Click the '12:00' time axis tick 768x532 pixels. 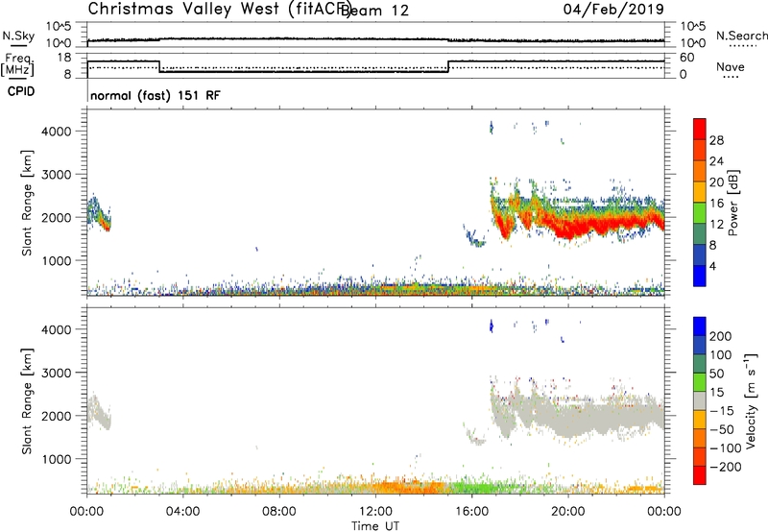(375, 512)
